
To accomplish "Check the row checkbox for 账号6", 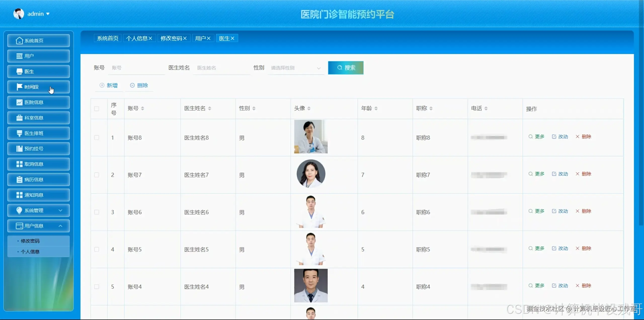I will point(97,212).
